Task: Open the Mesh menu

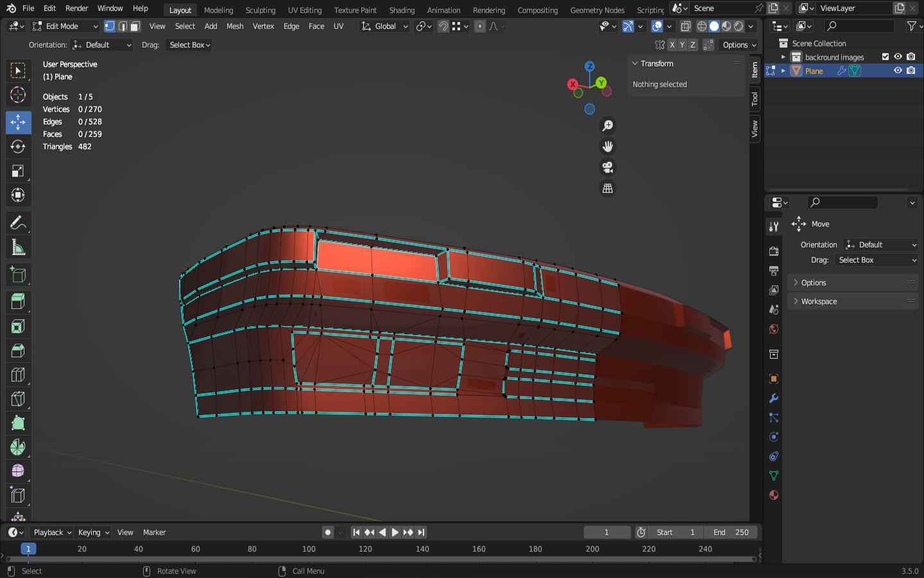Action: click(x=235, y=26)
